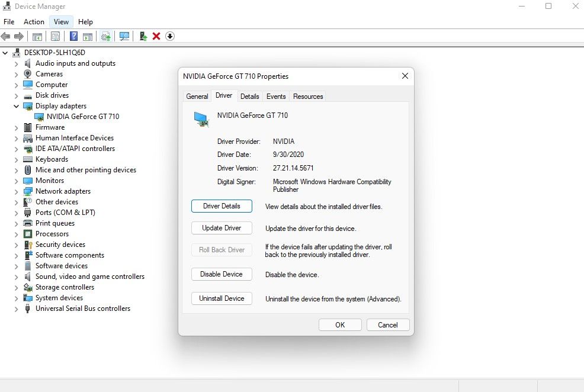This screenshot has width=584, height=392.
Task: Scan for hardware changes via monitor toolbar icon
Action: point(124,37)
